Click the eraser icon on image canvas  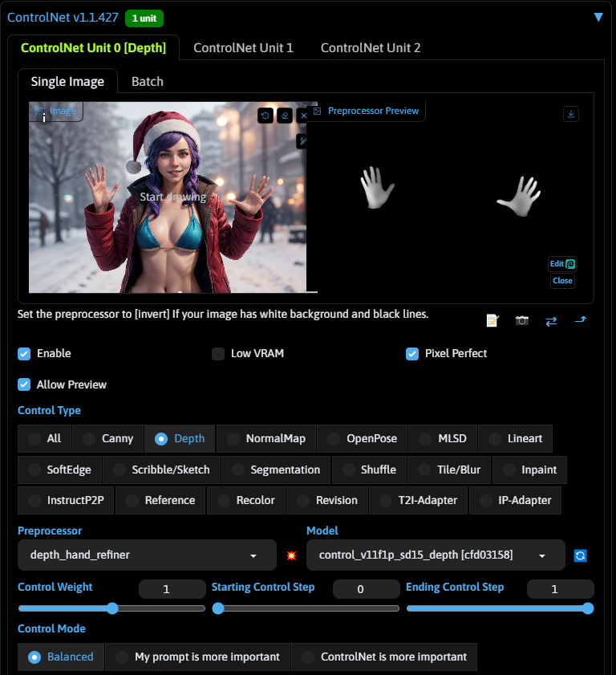click(x=285, y=116)
